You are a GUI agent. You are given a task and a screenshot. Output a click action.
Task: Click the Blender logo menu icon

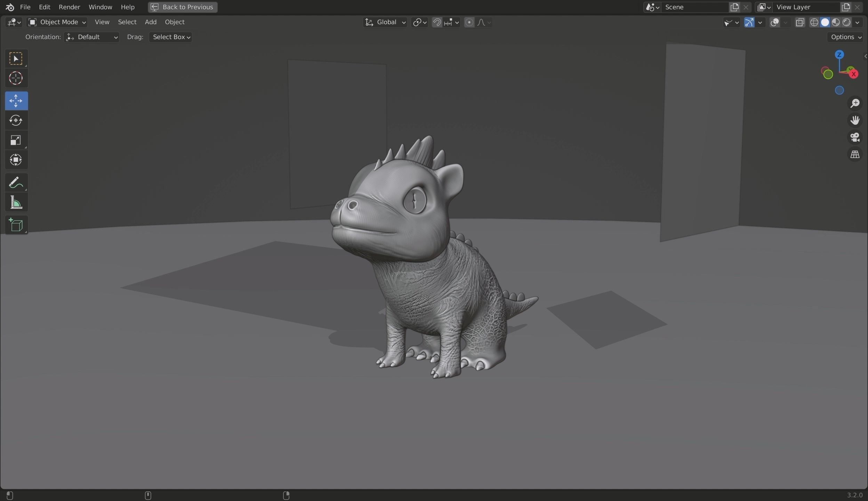[x=10, y=7]
